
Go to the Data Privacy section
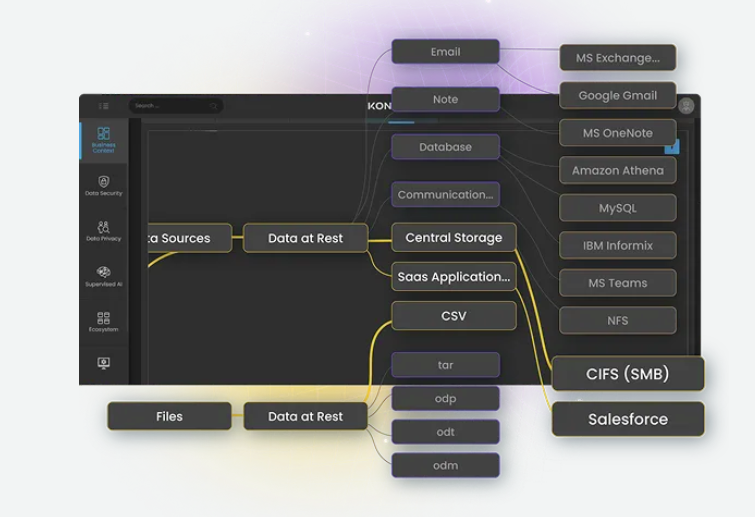pos(103,231)
